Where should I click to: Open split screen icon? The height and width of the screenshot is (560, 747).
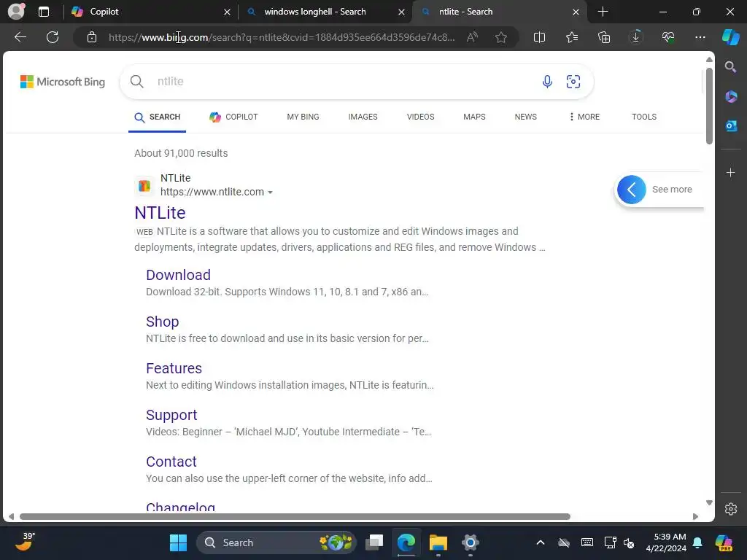tap(539, 37)
